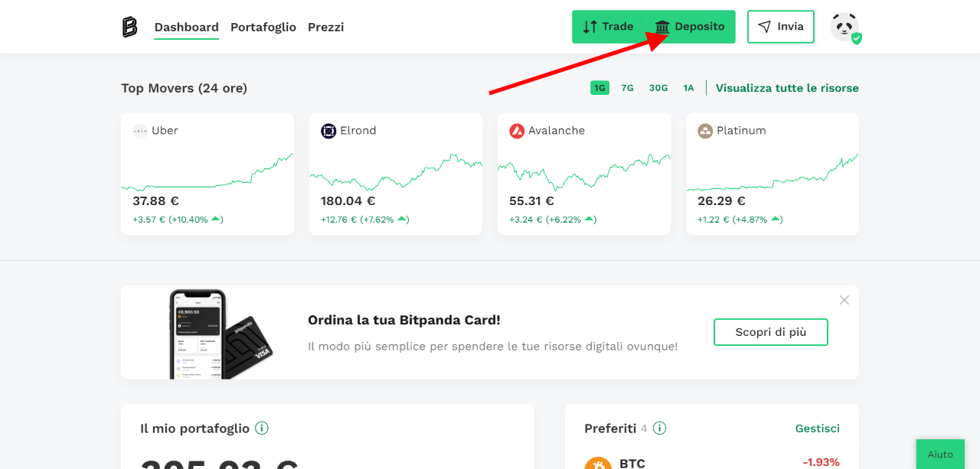Select the 1G time range

(599, 88)
